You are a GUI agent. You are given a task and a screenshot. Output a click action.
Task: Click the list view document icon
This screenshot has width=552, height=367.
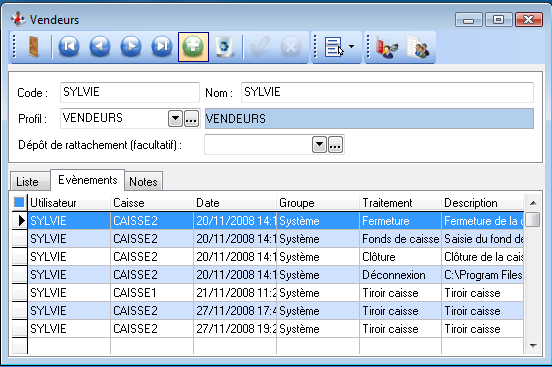(x=334, y=47)
